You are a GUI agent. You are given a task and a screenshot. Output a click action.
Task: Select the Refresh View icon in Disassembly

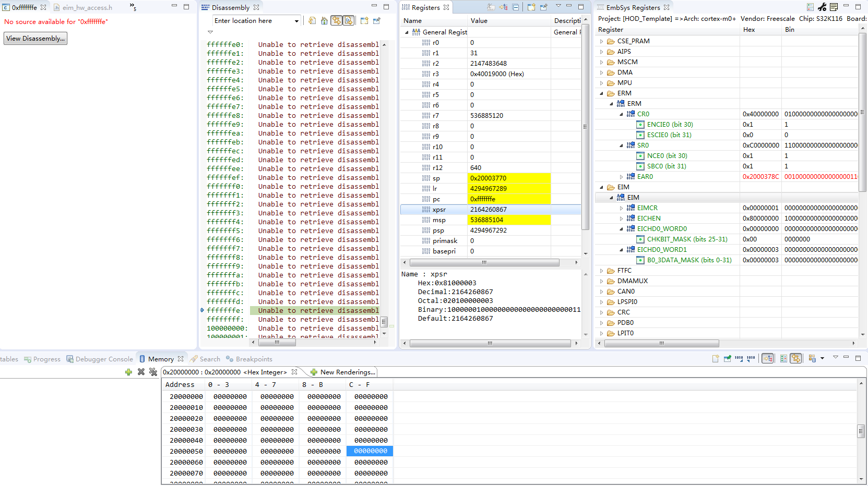312,21
